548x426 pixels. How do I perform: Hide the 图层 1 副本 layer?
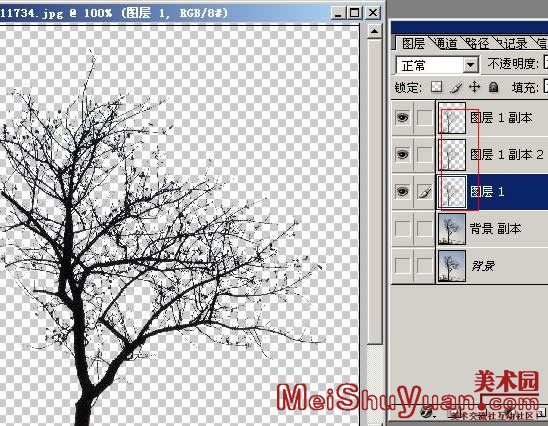coord(402,117)
